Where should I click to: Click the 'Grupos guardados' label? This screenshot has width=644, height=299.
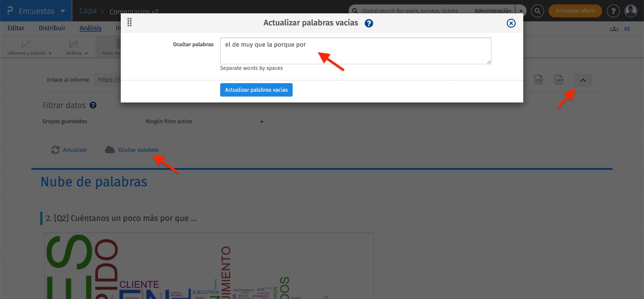(x=65, y=121)
